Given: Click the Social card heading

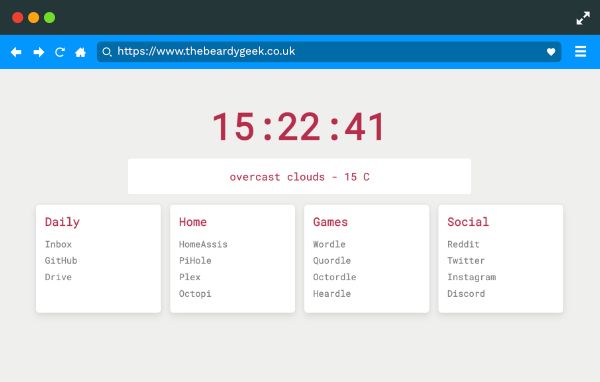Looking at the screenshot, I should (468, 222).
